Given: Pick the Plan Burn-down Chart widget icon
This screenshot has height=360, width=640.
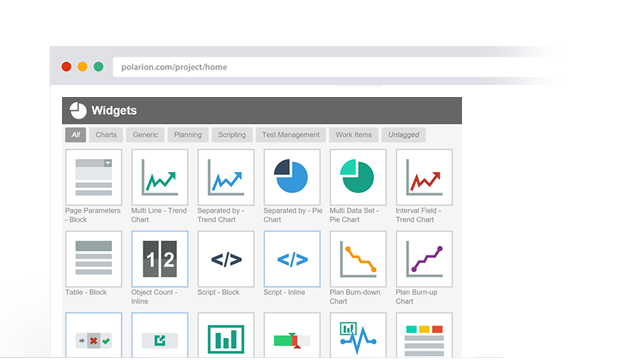Looking at the screenshot, I should coord(358,259).
